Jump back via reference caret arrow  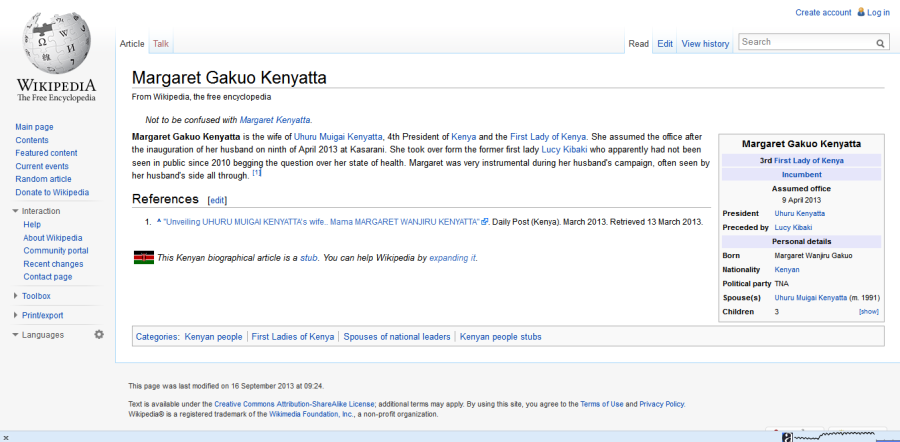click(158, 220)
